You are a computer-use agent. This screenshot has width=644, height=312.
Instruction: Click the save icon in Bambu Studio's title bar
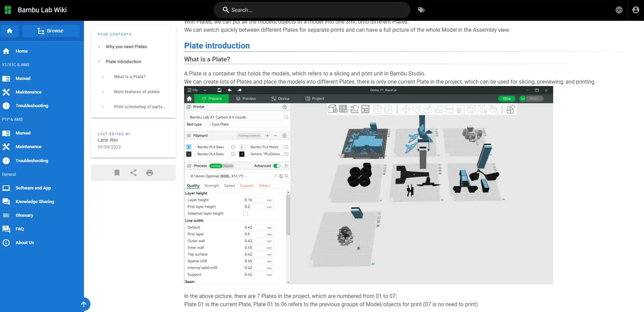(x=219, y=90)
